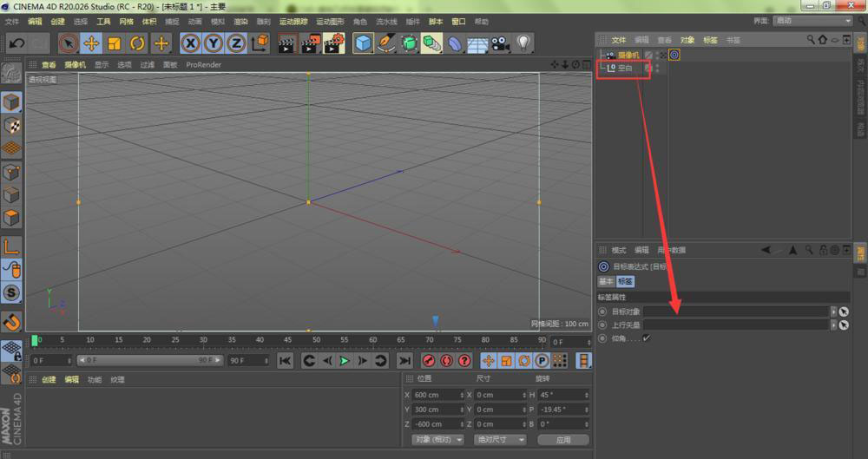Click the timeline preview range slider
This screenshot has width=868, height=459.
150,360
